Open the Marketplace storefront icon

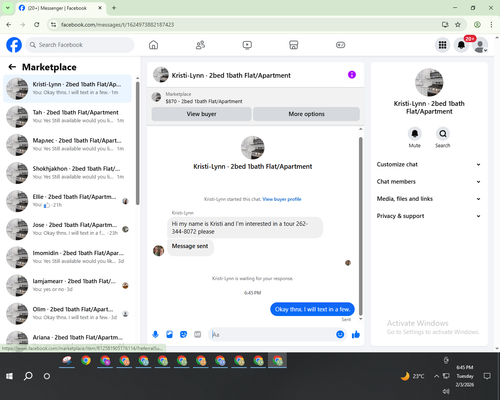click(294, 45)
